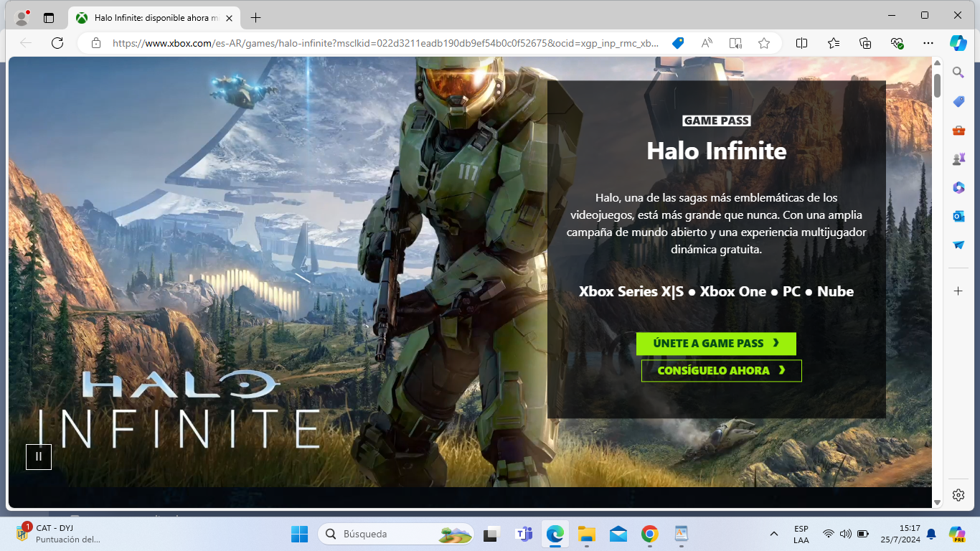The height and width of the screenshot is (551, 980).
Task: Open Outlook in the Edge sidebar
Action: [x=958, y=216]
